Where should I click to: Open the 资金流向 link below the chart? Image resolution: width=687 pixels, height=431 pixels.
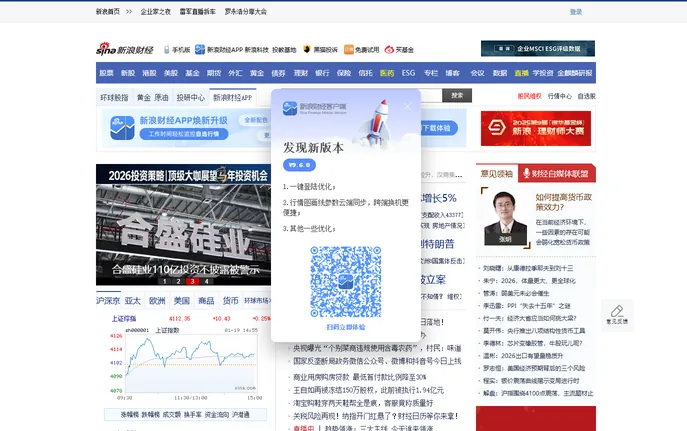(x=217, y=414)
